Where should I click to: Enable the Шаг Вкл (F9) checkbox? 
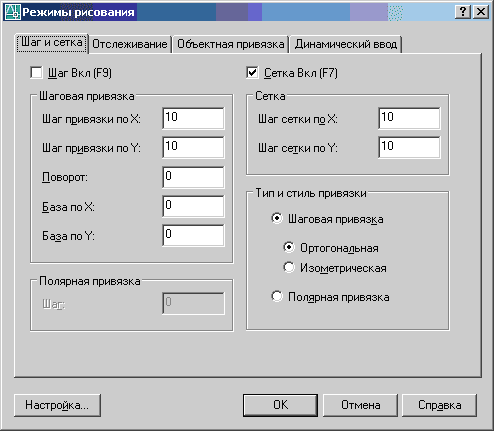[36, 73]
